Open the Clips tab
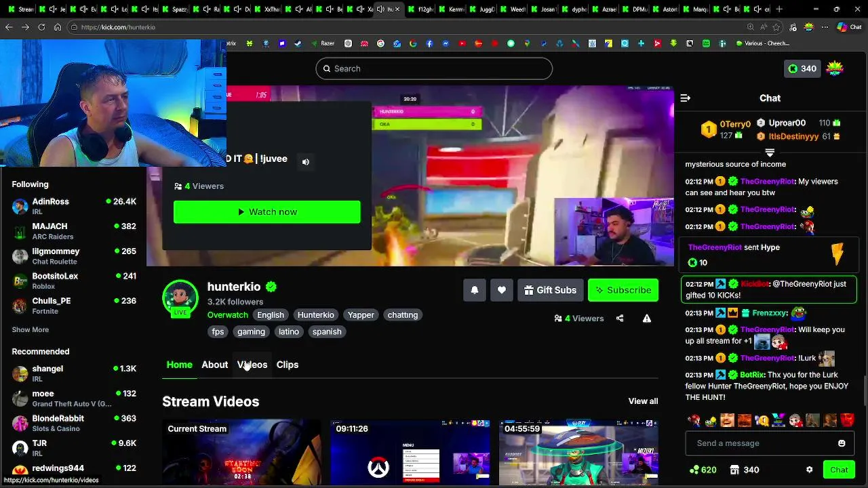This screenshot has width=868, height=488. pos(288,365)
